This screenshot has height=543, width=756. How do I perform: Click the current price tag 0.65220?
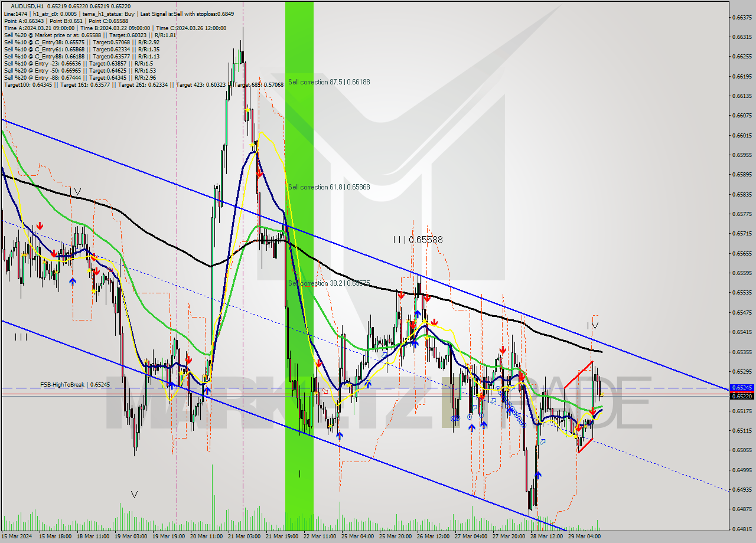coord(742,396)
